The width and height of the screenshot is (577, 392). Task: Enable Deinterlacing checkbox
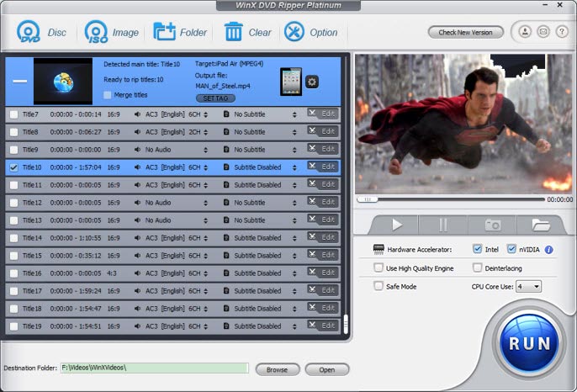pos(477,268)
